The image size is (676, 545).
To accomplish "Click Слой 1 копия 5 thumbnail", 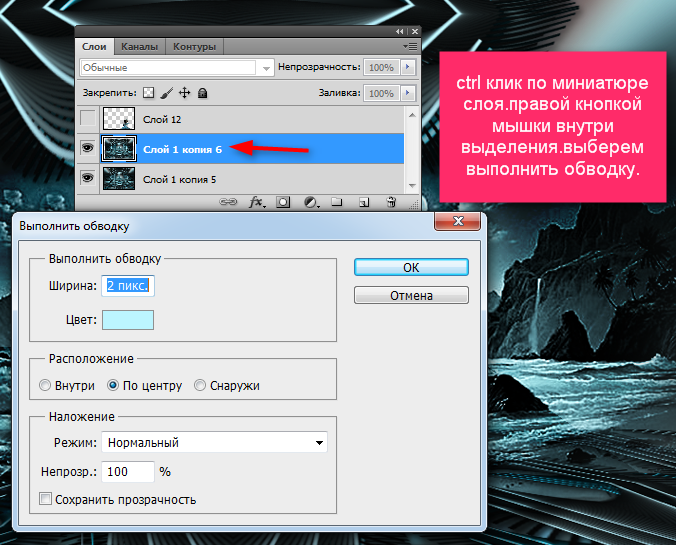I will [119, 179].
